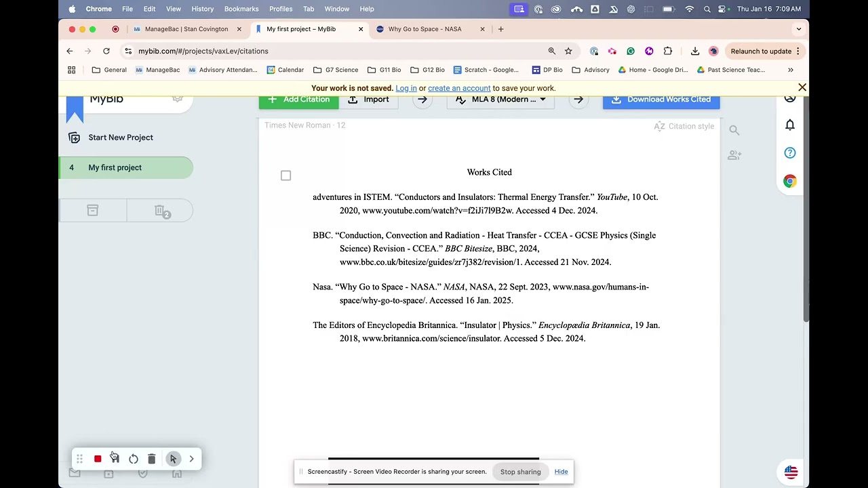868x488 pixels.
Task: Open the bookmarks apps grid icon
Action: 72,70
